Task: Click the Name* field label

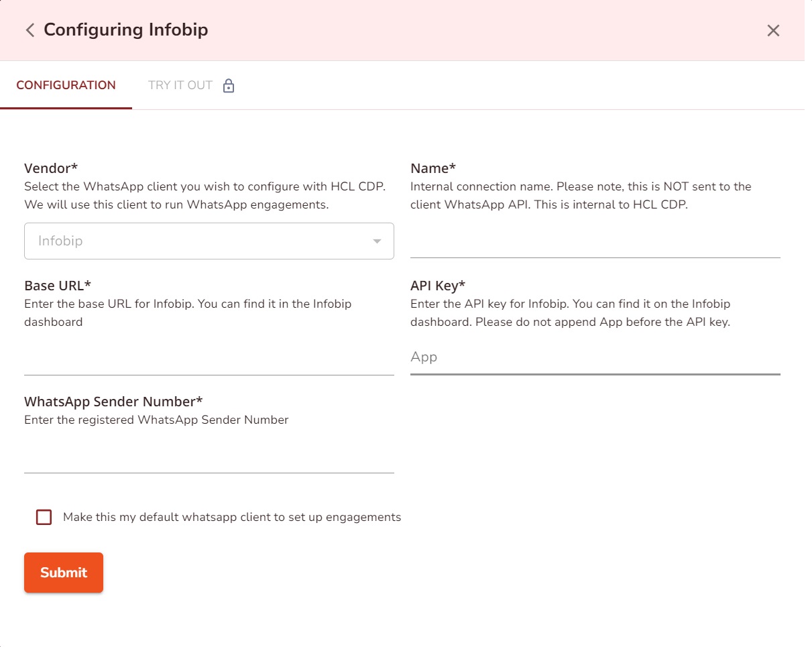Action: [x=432, y=168]
